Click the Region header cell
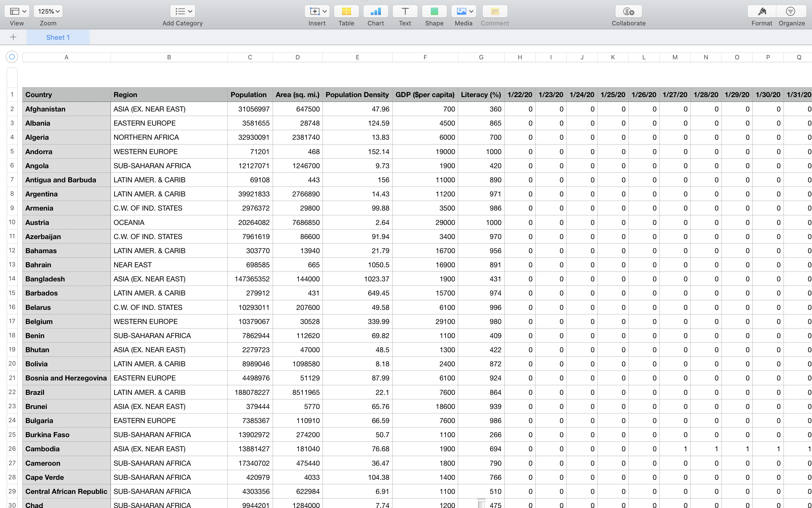 (x=169, y=95)
